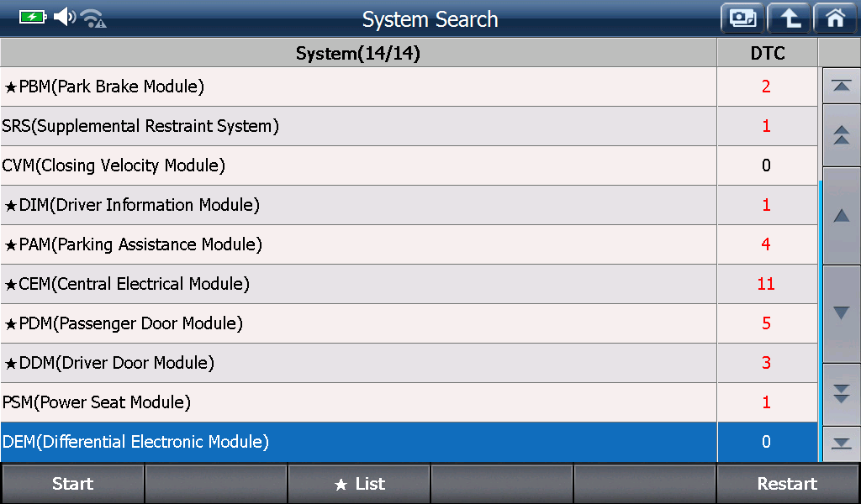
Task: Page down with the double down-arrow
Action: tap(841, 394)
